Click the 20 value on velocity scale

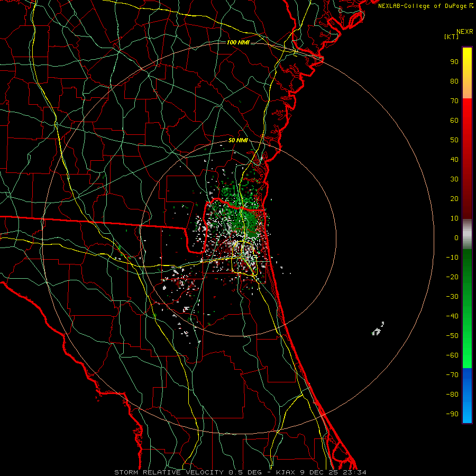click(x=454, y=199)
